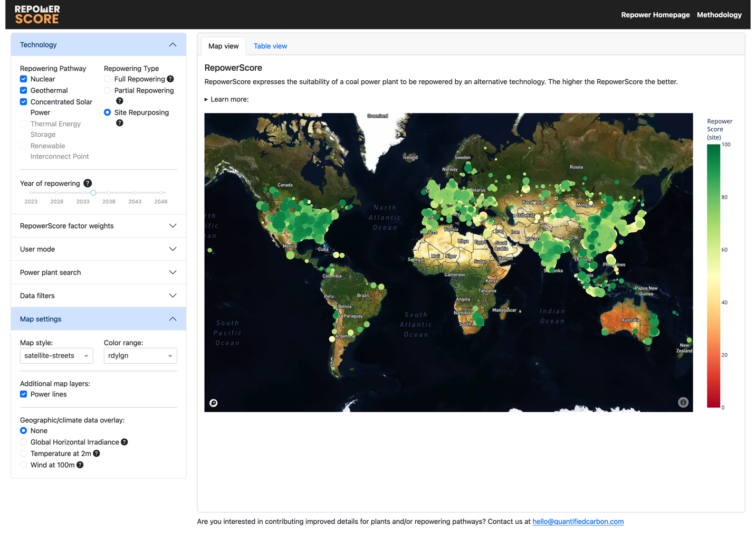Select the Global Horizontal Irradiance overlay
The width and height of the screenshot is (756, 548).
(x=24, y=442)
